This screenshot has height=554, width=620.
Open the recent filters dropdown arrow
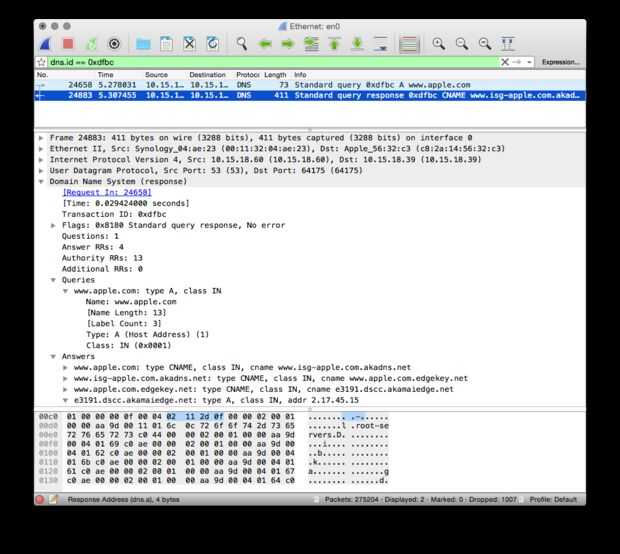529,62
